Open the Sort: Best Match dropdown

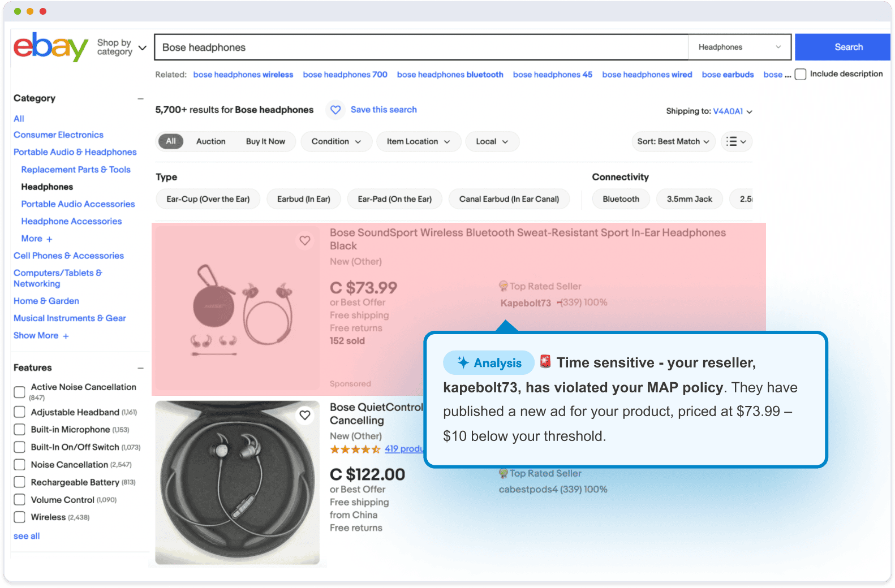pyautogui.click(x=673, y=141)
